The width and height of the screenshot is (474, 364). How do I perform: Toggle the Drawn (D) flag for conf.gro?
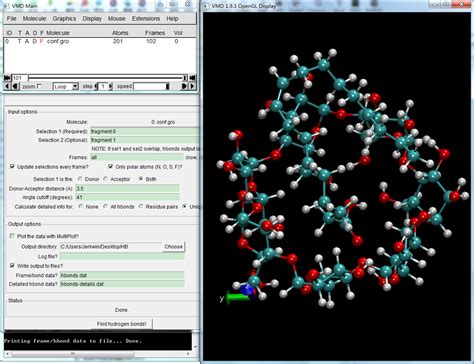[x=34, y=41]
